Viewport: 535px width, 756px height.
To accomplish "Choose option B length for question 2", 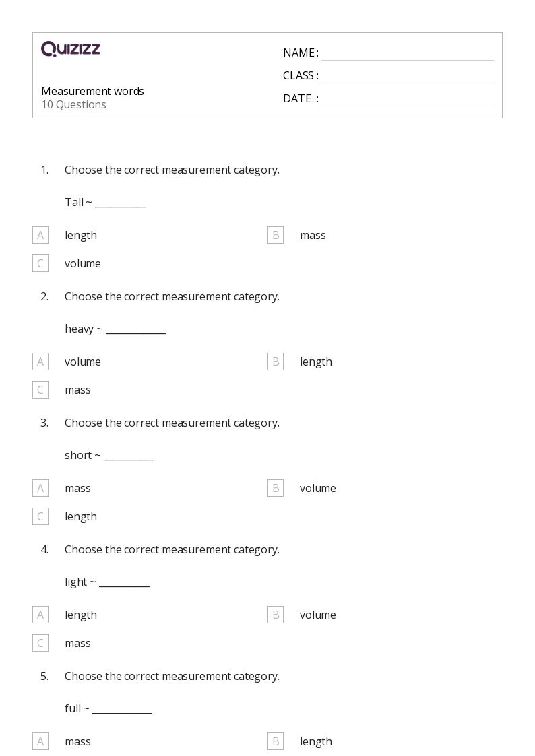I will pyautogui.click(x=276, y=362).
